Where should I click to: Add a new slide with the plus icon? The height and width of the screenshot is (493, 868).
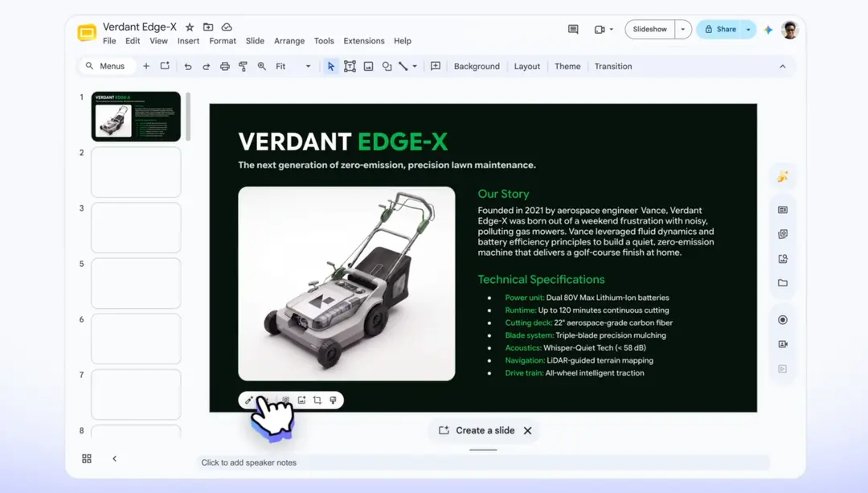click(146, 67)
